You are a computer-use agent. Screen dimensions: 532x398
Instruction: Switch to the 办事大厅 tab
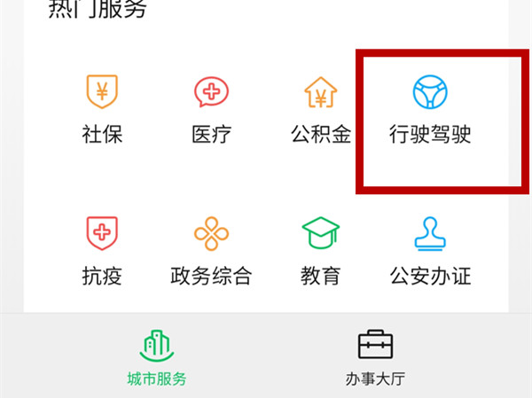coord(375,358)
